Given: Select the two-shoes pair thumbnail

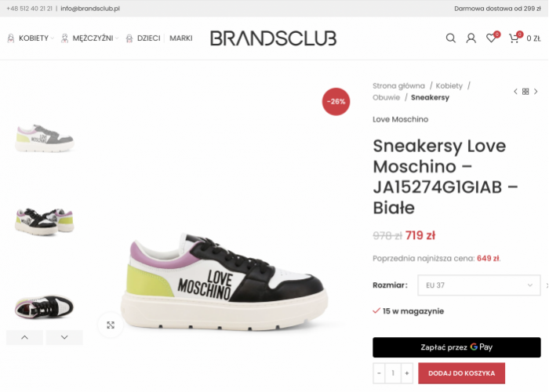Looking at the screenshot, I should pyautogui.click(x=45, y=221).
